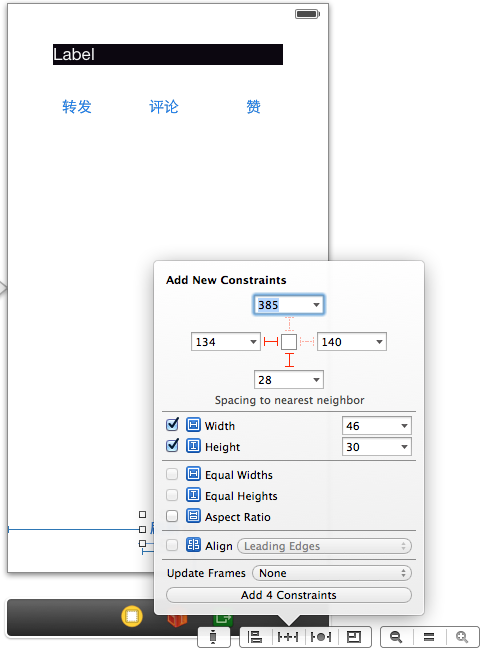The height and width of the screenshot is (652, 483).
Task: Toggle the left spacing constraint strut
Action: click(x=271, y=342)
